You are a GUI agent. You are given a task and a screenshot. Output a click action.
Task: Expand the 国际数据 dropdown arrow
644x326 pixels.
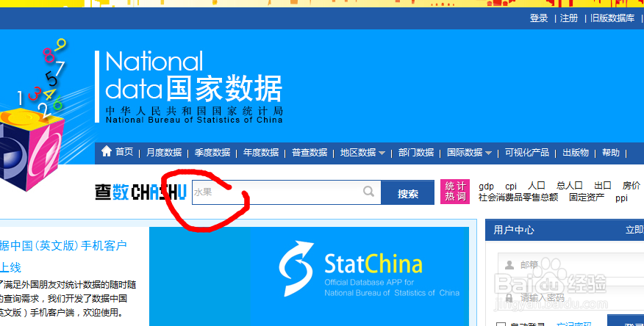[x=488, y=153]
